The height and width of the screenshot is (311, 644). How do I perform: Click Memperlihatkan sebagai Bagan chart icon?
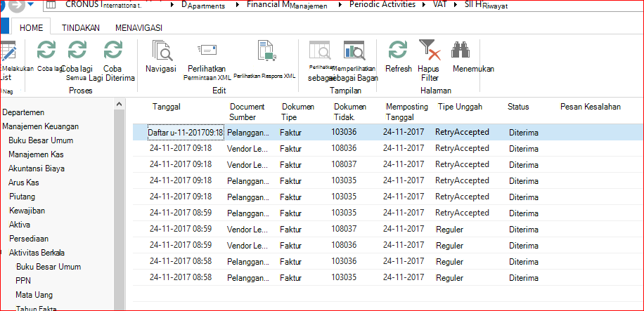point(354,51)
